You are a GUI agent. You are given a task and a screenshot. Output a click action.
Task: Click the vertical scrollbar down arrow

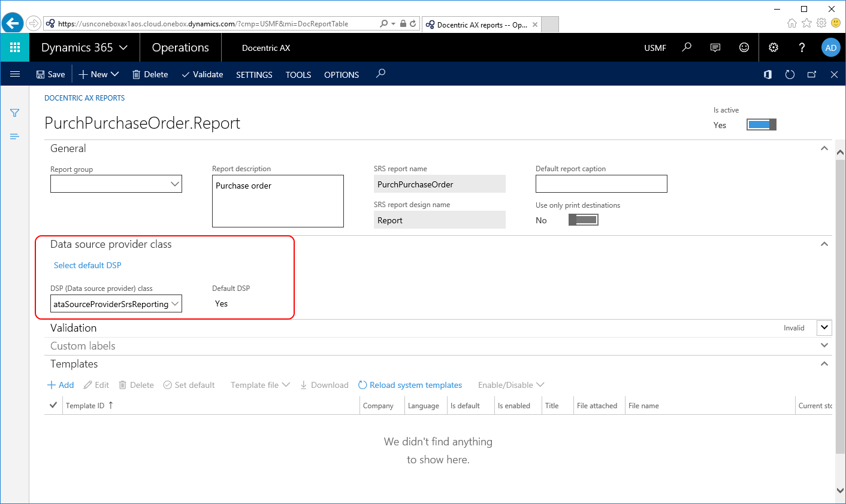point(840,491)
